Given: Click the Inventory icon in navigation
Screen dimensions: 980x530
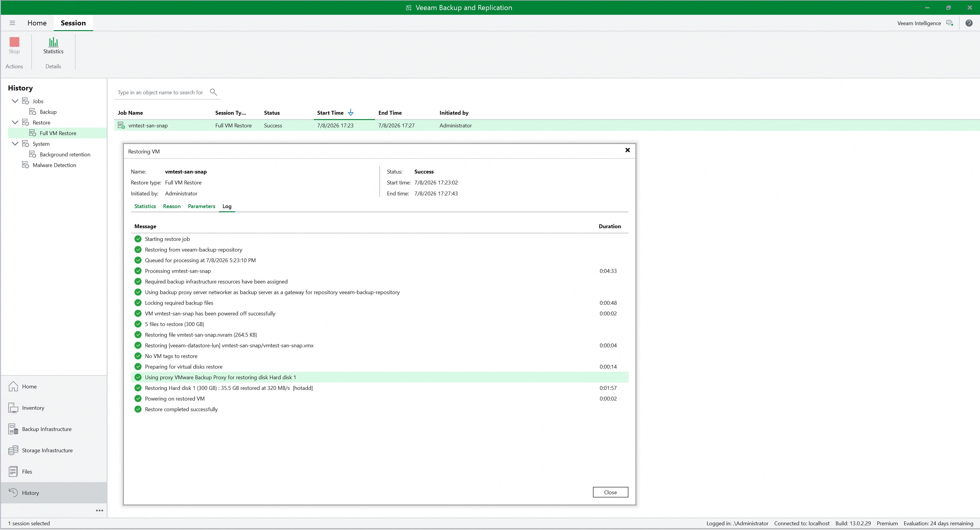Looking at the screenshot, I should pos(13,408).
